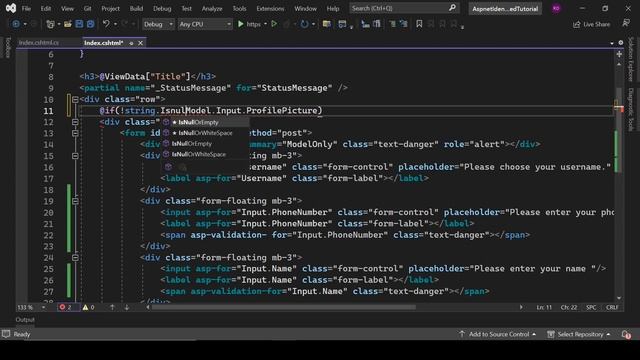Collapse the div block on line 15
This screenshot has width=640, height=360.
(x=75, y=156)
